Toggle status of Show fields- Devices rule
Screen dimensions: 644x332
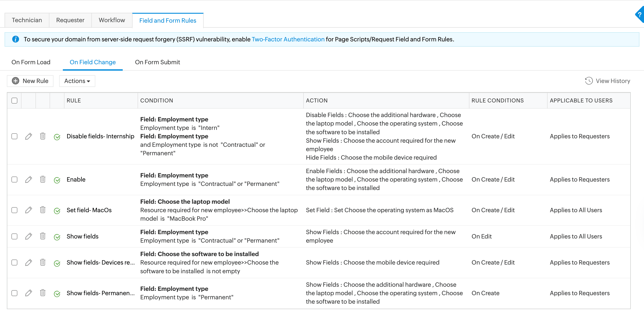pos(57,263)
